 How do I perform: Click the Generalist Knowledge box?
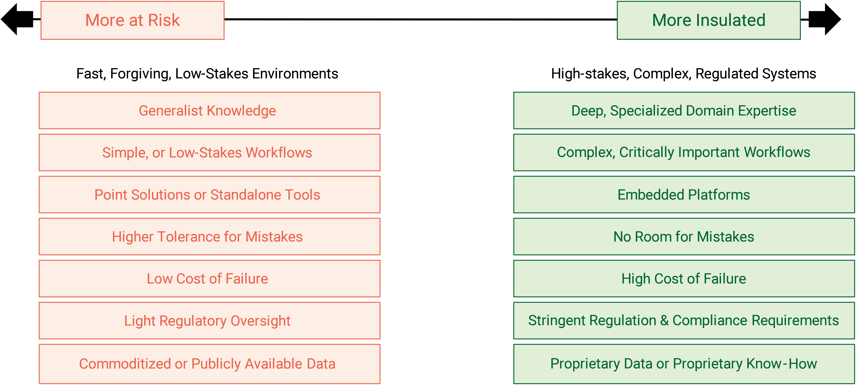(210, 110)
